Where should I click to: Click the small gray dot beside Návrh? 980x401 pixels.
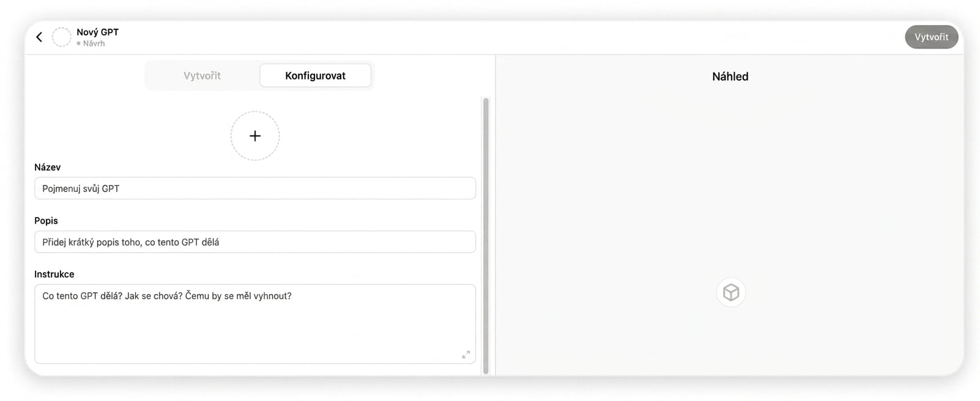tap(79, 43)
